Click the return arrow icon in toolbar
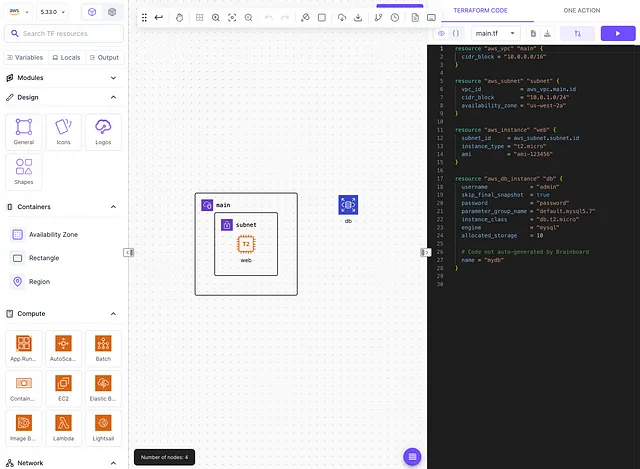Image resolution: width=640 pixels, height=469 pixels. 159,18
